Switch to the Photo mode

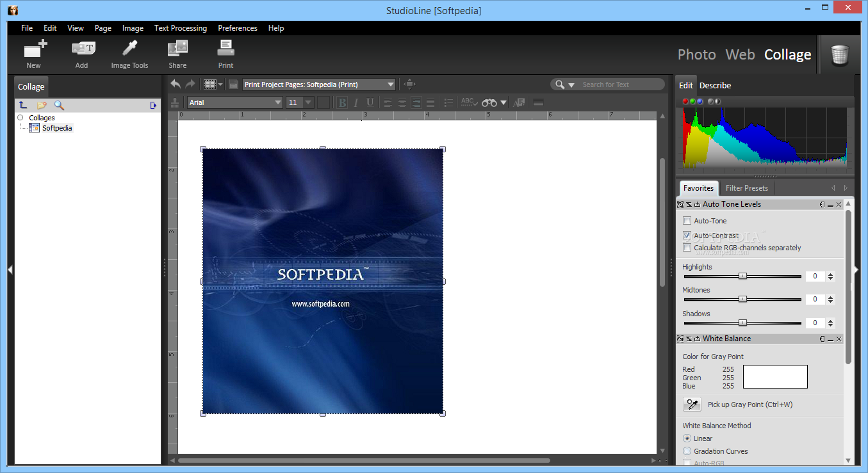click(x=697, y=54)
